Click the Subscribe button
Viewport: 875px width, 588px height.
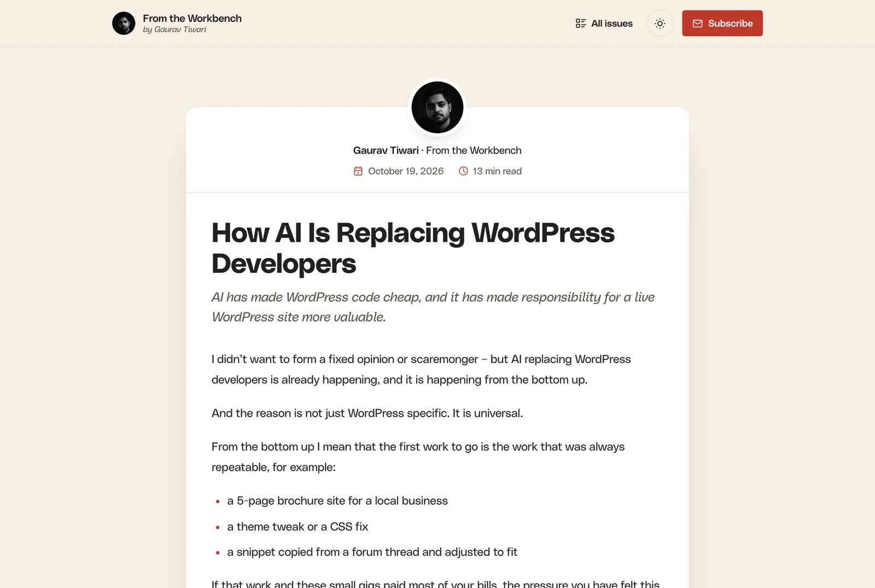722,24
